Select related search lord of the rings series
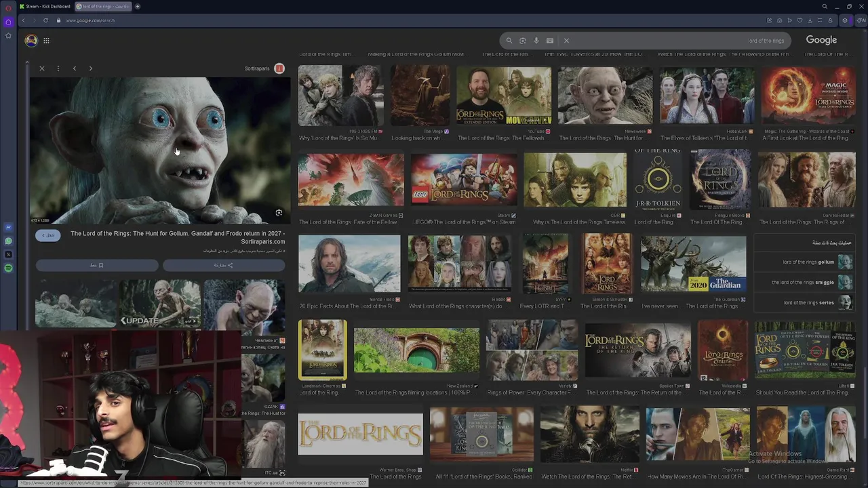 pos(817,303)
